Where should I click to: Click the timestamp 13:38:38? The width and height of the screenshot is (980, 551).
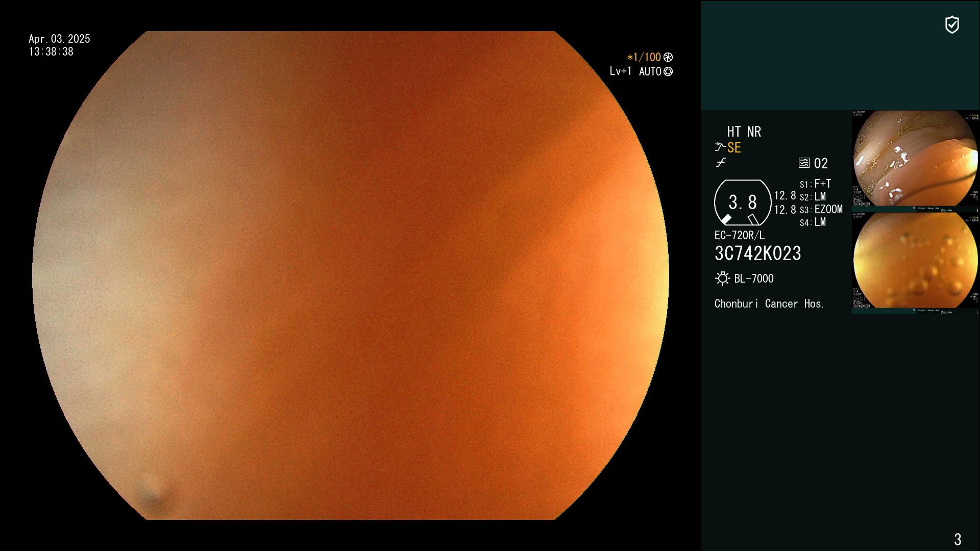point(51,52)
